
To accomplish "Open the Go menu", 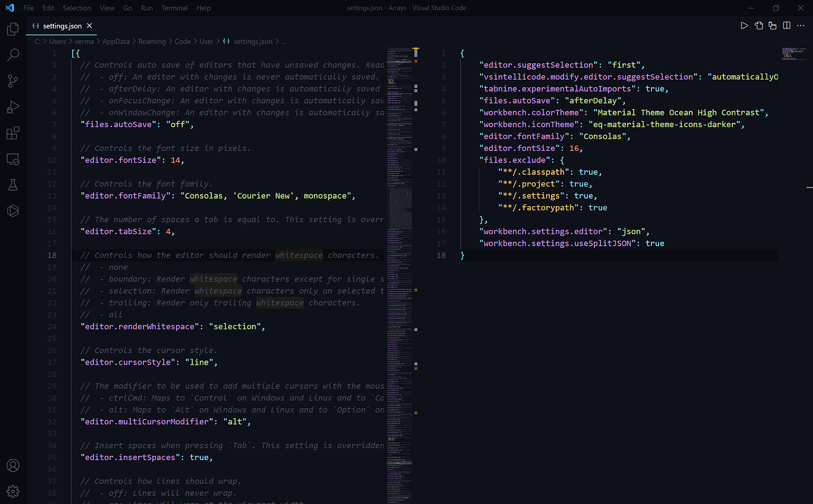I will (128, 8).
